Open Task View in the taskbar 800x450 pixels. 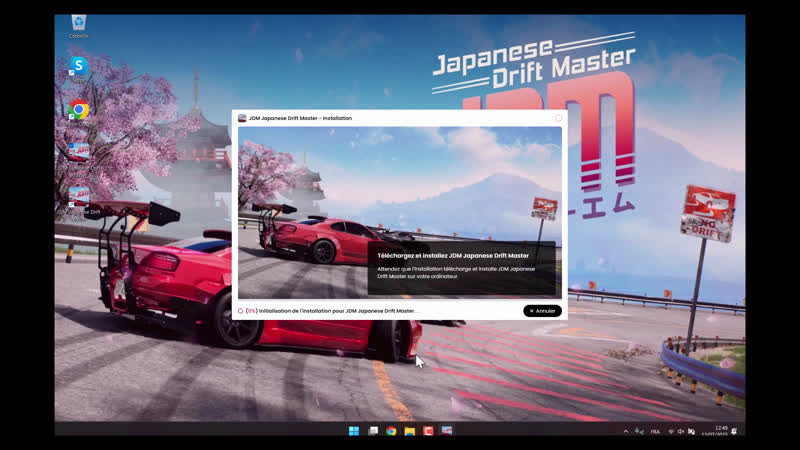[x=373, y=431]
